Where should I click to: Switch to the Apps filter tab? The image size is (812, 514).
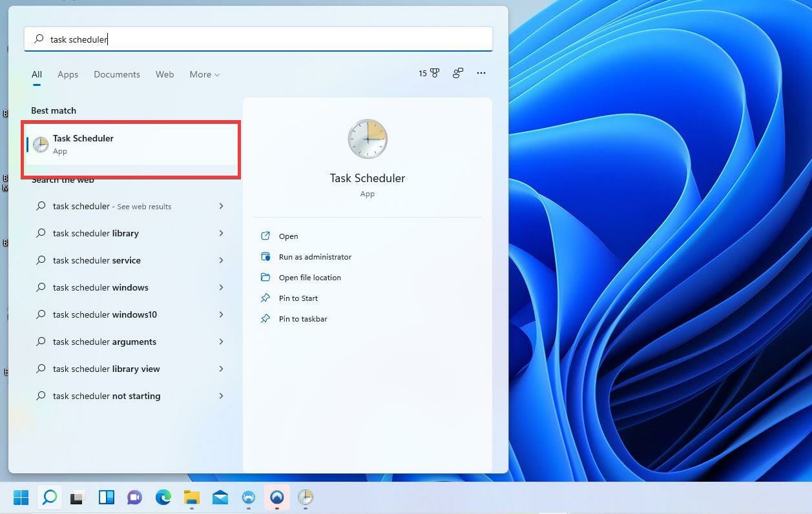pos(68,74)
